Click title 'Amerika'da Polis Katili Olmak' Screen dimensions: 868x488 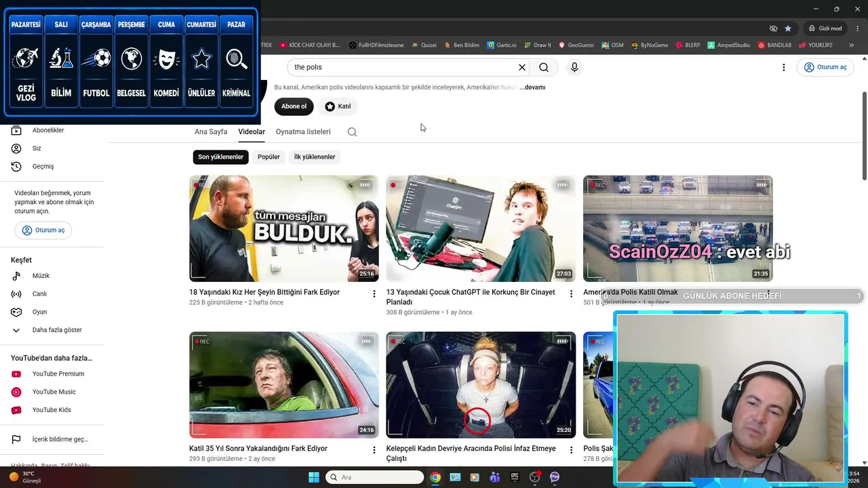pos(631,292)
